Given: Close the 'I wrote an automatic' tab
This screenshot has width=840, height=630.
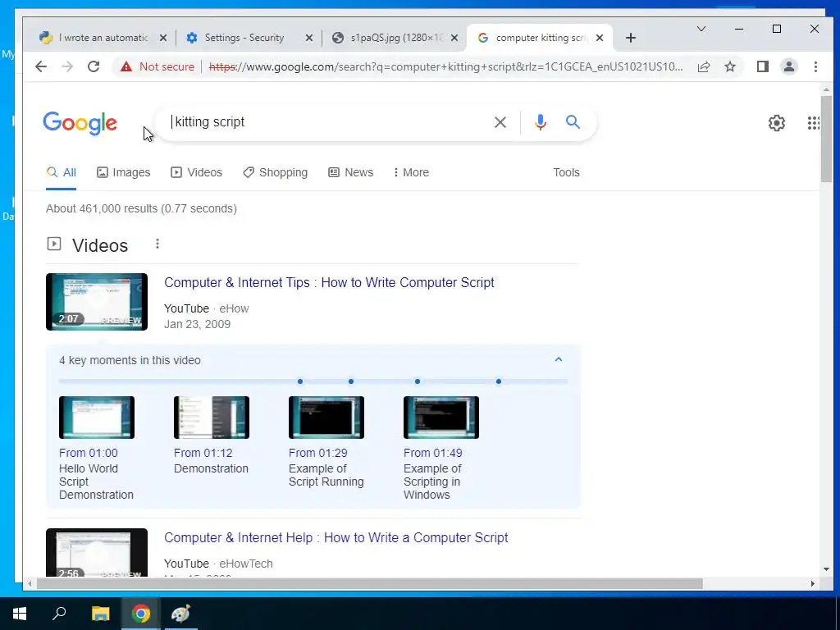Looking at the screenshot, I should tap(163, 38).
